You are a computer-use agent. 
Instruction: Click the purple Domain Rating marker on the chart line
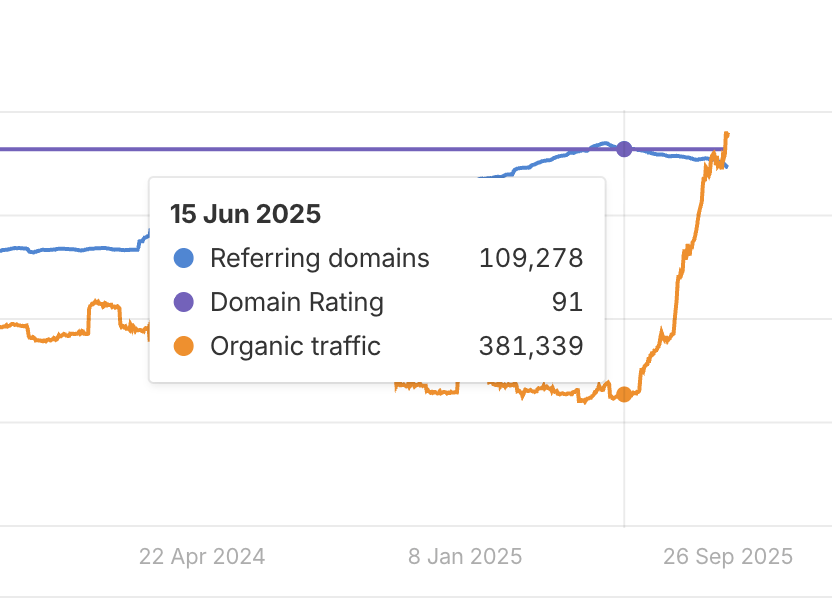[624, 149]
